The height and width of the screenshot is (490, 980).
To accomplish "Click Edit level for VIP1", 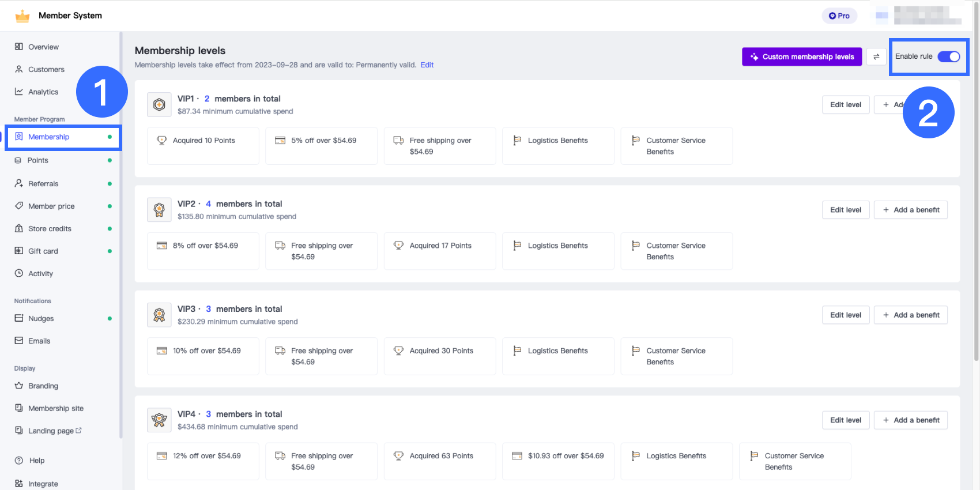I will coord(846,104).
